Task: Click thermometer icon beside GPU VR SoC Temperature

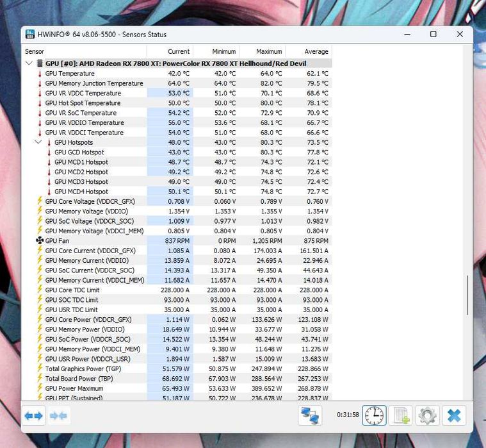Action: click(x=40, y=113)
